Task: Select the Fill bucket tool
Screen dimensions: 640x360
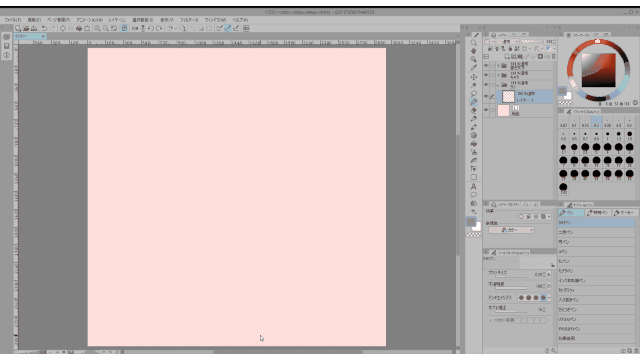Action: pos(473,144)
